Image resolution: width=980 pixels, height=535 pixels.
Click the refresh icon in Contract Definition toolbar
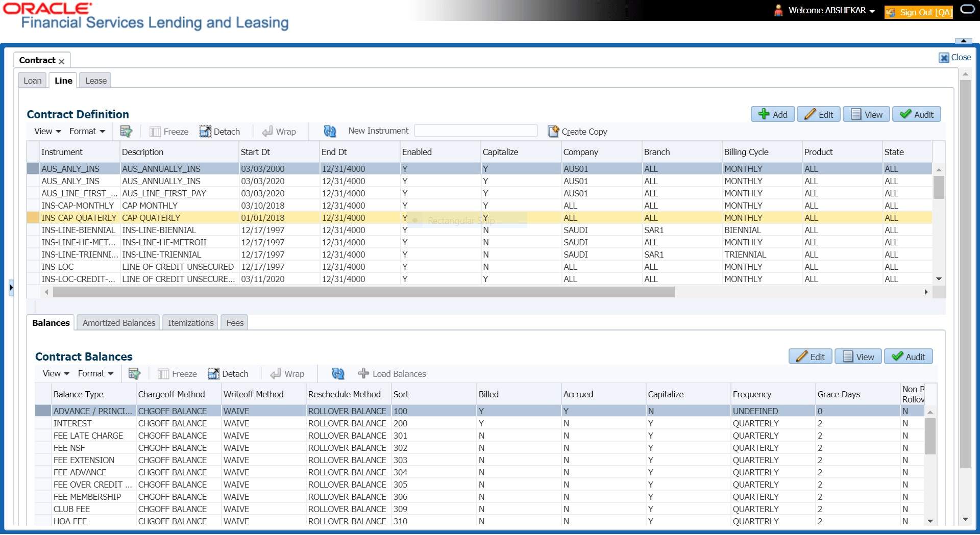click(x=330, y=132)
